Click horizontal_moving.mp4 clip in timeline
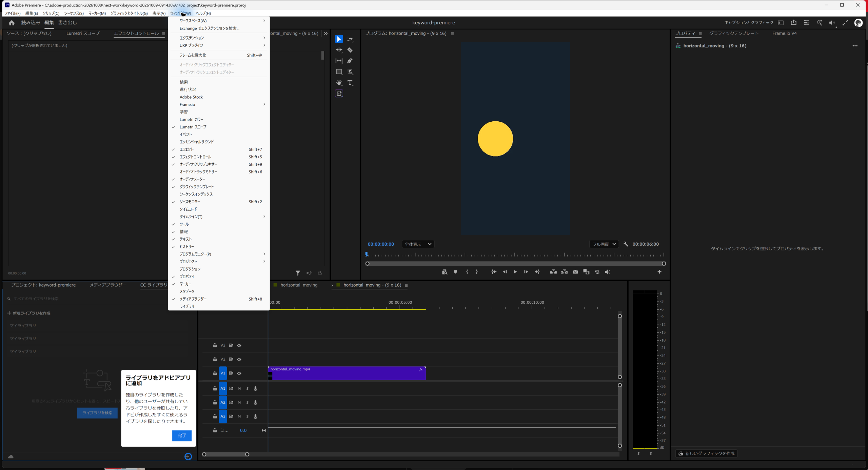Screen dimensions: 868x470 pyautogui.click(x=347, y=373)
